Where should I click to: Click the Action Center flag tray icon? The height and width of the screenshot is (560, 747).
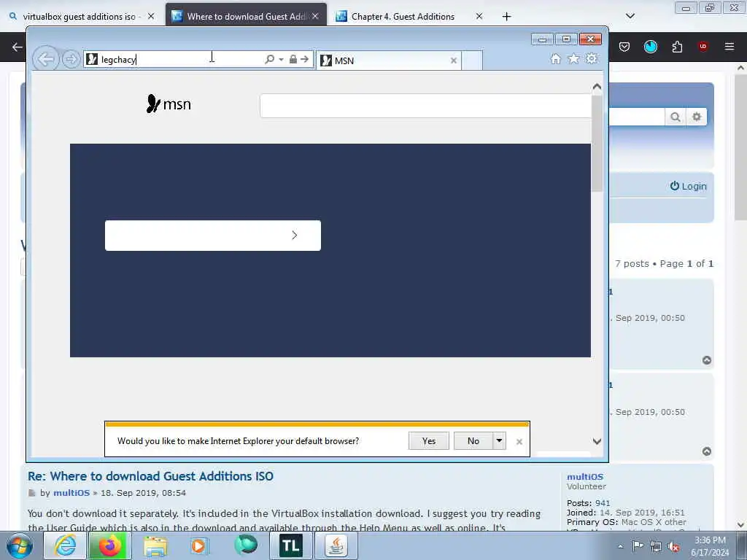[x=638, y=545]
